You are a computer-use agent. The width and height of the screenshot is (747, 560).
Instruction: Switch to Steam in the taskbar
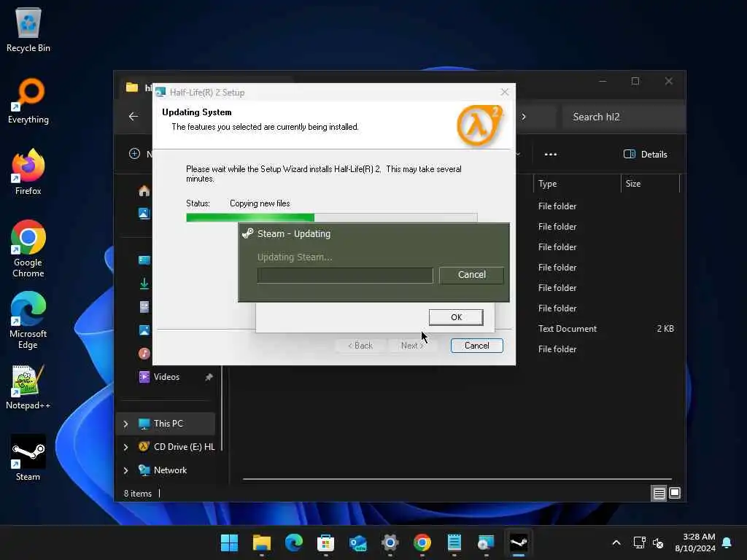click(519, 542)
